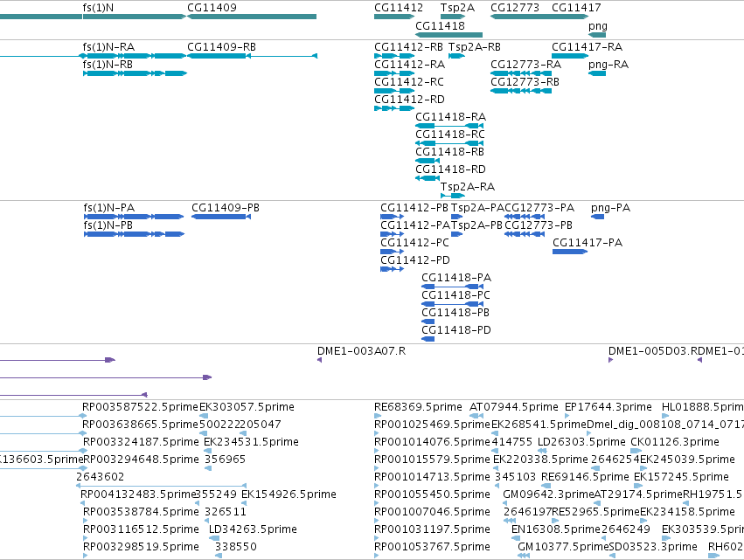The width and height of the screenshot is (744, 560).
Task: Select the CG12773 gene glyph
Action: coord(521,17)
